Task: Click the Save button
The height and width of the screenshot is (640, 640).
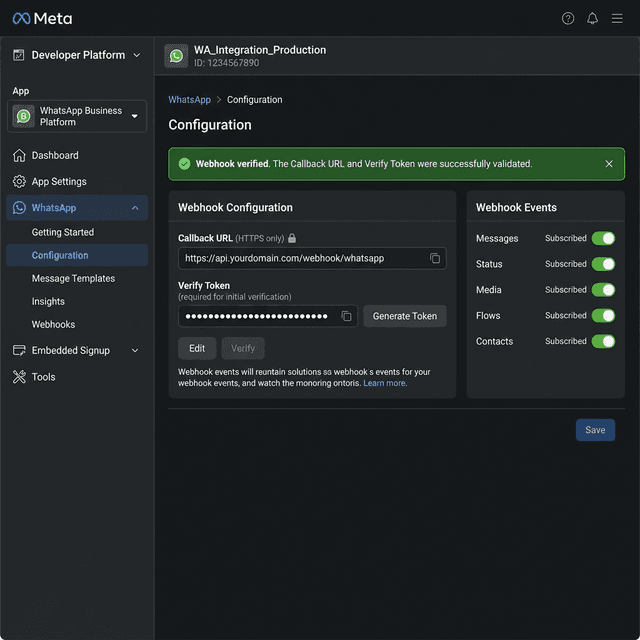Action: 595,430
